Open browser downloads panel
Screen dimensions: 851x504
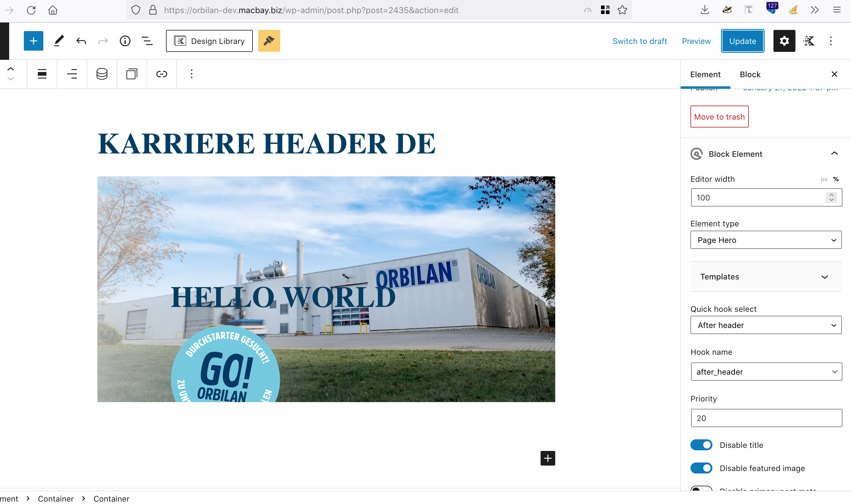tap(705, 10)
